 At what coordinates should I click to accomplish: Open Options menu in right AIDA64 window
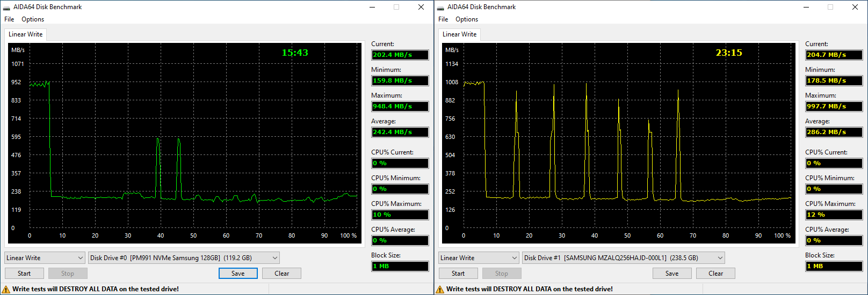pyautogui.click(x=467, y=19)
